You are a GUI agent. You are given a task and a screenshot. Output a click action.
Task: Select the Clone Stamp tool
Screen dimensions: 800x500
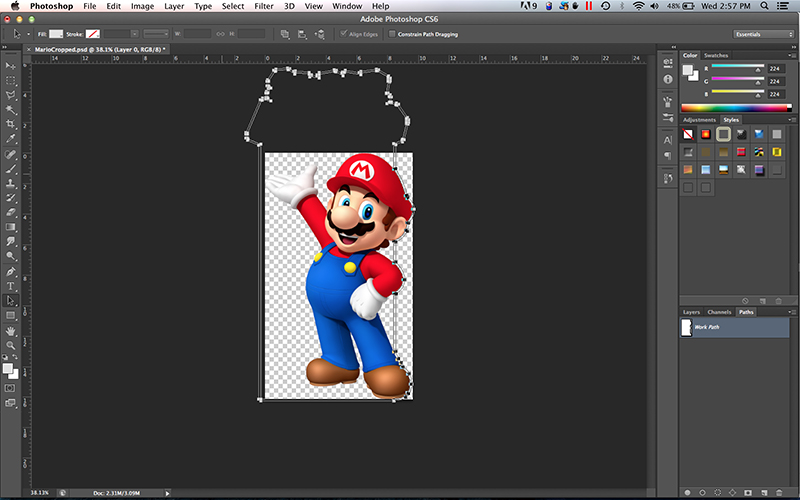coord(10,183)
